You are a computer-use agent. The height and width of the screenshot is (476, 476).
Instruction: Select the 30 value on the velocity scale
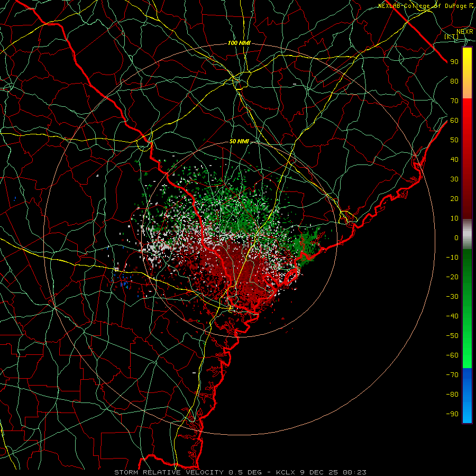[x=454, y=179]
